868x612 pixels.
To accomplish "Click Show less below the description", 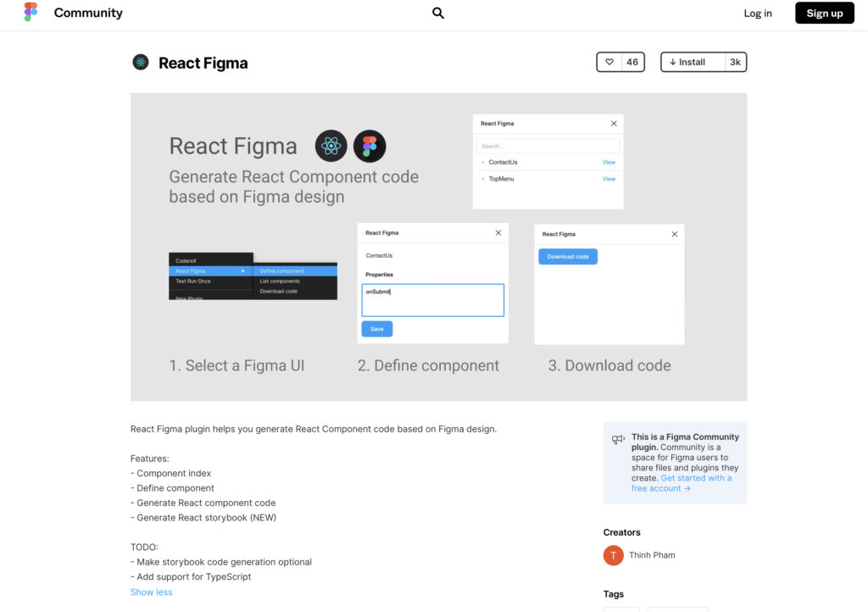I will coord(151,592).
